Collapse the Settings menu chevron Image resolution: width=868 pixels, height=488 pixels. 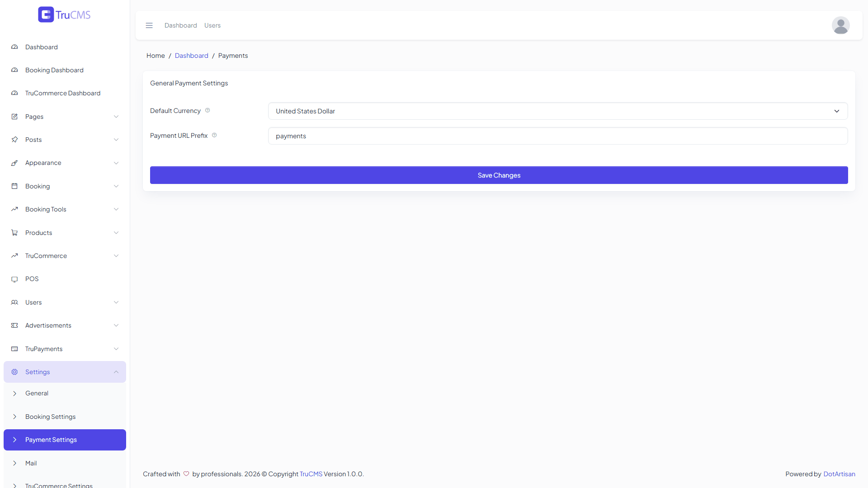pos(116,372)
